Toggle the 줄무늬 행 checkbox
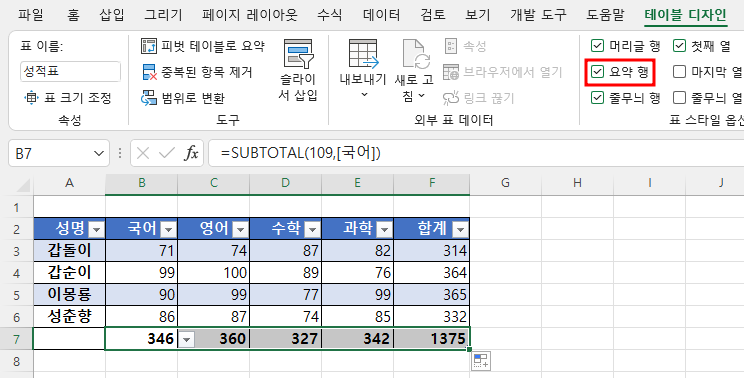This screenshot has width=744, height=378. tap(597, 98)
